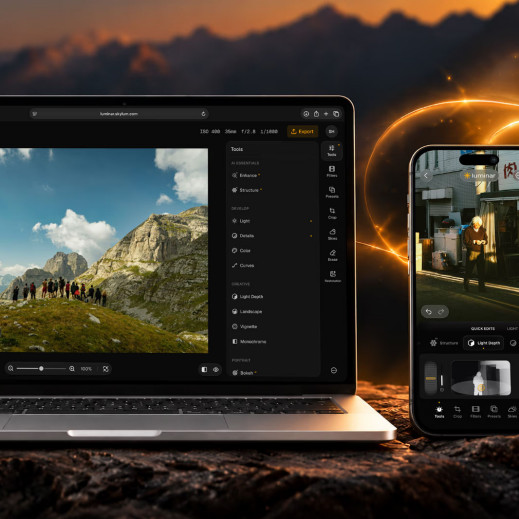Open Enhance under AI Essentials
The height and width of the screenshot is (519, 519).
272,175
